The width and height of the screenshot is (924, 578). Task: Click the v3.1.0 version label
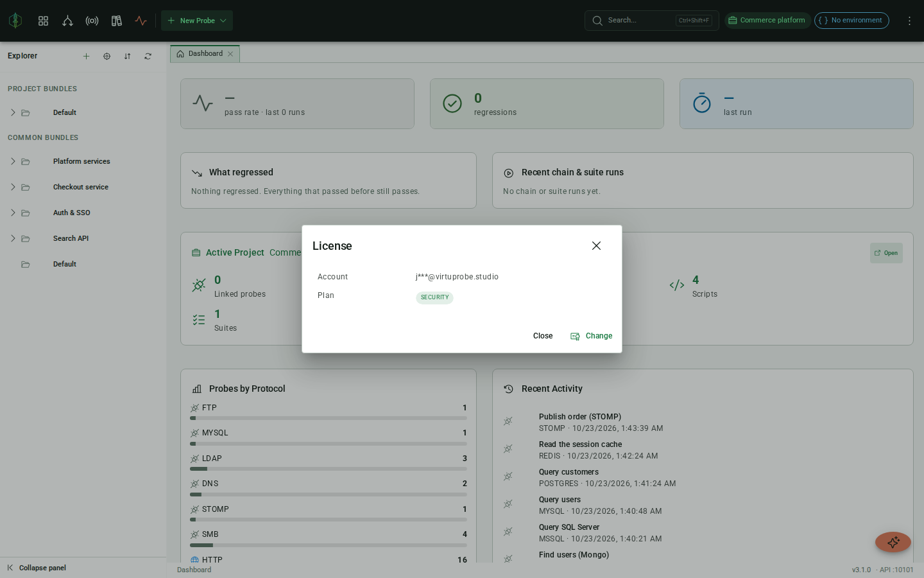[x=861, y=570]
